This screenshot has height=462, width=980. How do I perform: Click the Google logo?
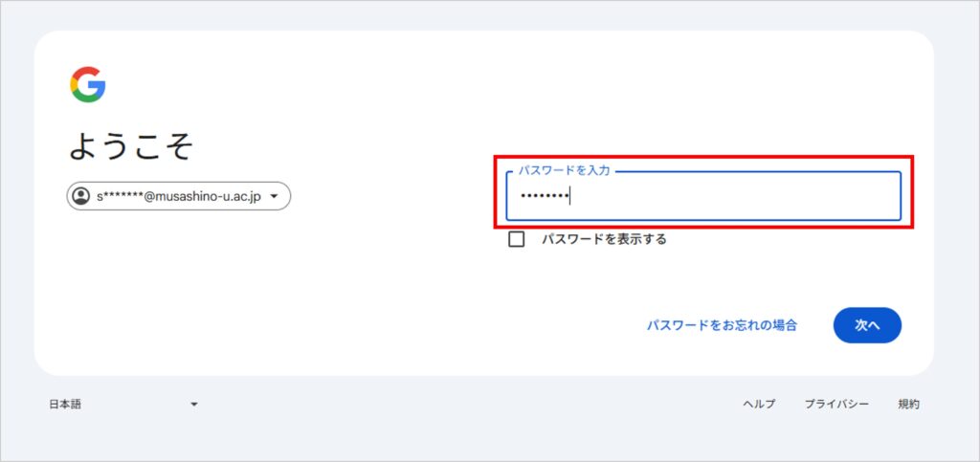(87, 85)
